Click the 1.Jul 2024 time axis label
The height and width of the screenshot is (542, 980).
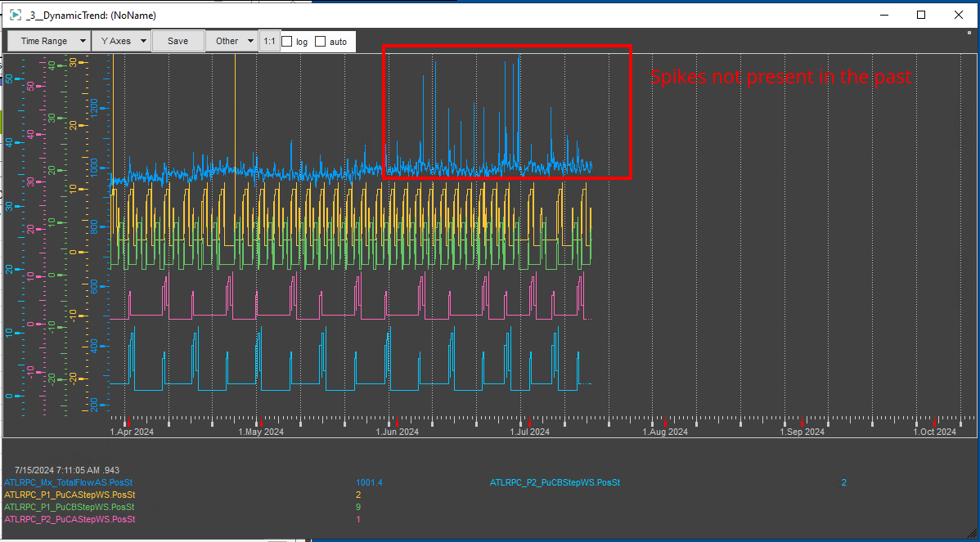point(530,432)
